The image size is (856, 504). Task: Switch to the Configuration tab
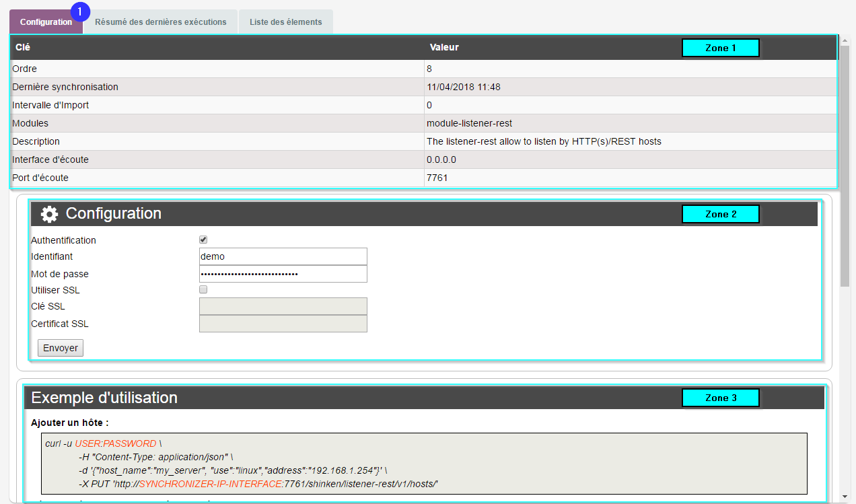(46, 22)
